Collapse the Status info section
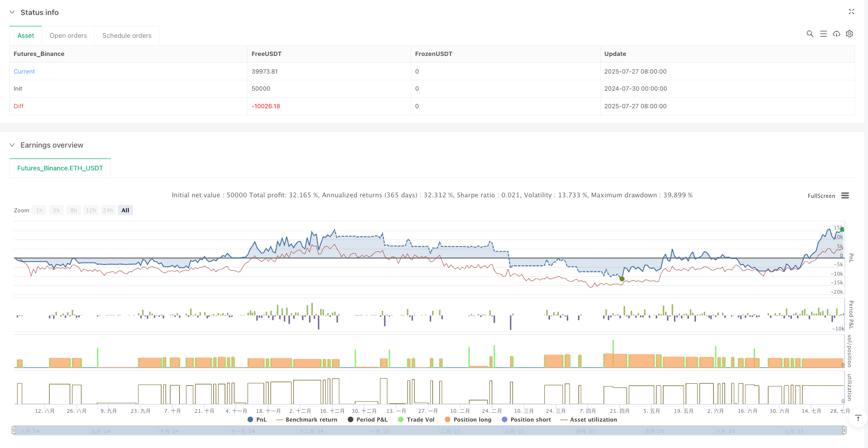Screen dimensions: 868x448 tap(12, 12)
